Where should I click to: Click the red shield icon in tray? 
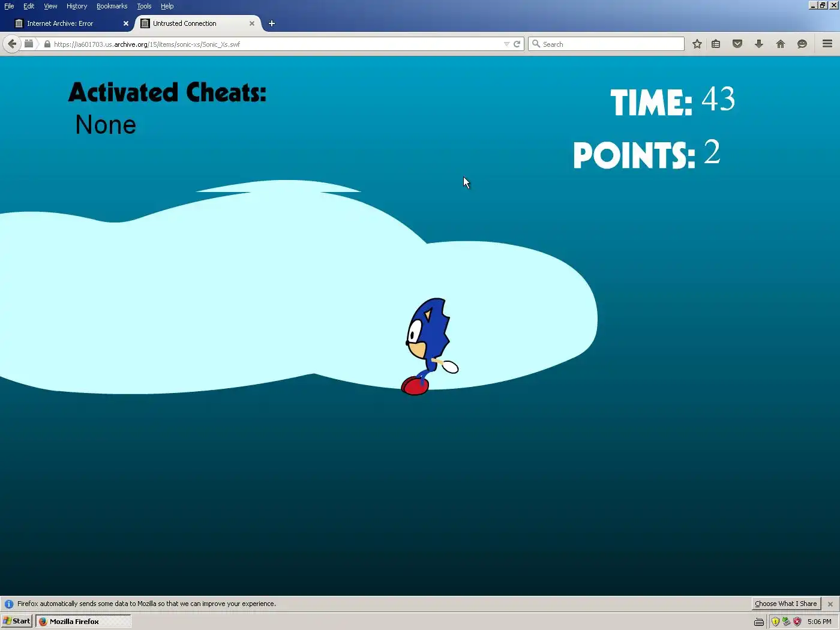pos(797,622)
